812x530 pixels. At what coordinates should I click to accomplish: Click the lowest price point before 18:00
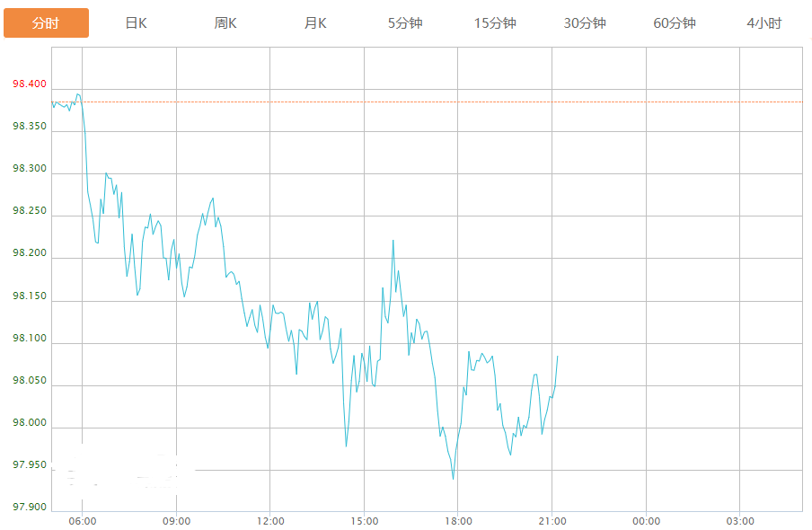pos(453,479)
